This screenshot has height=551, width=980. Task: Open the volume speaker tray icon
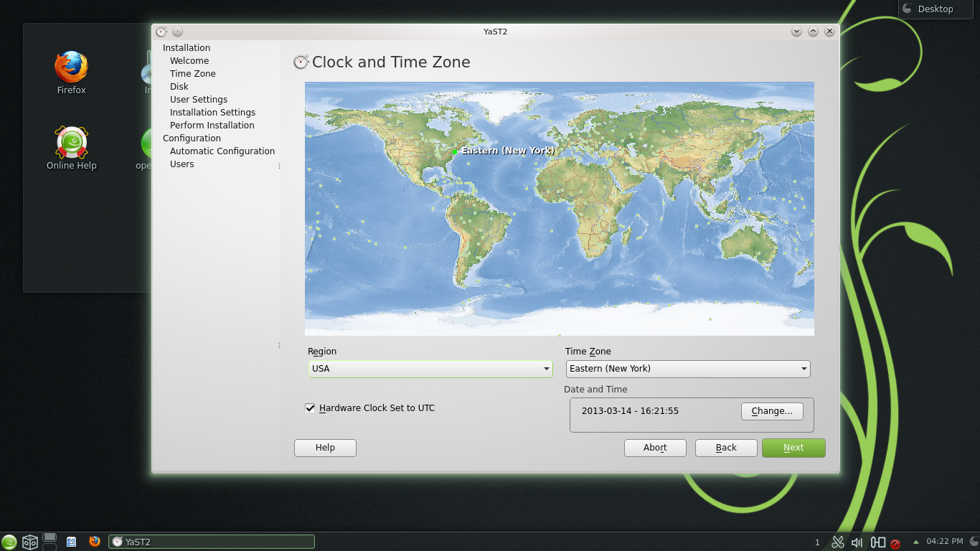857,542
